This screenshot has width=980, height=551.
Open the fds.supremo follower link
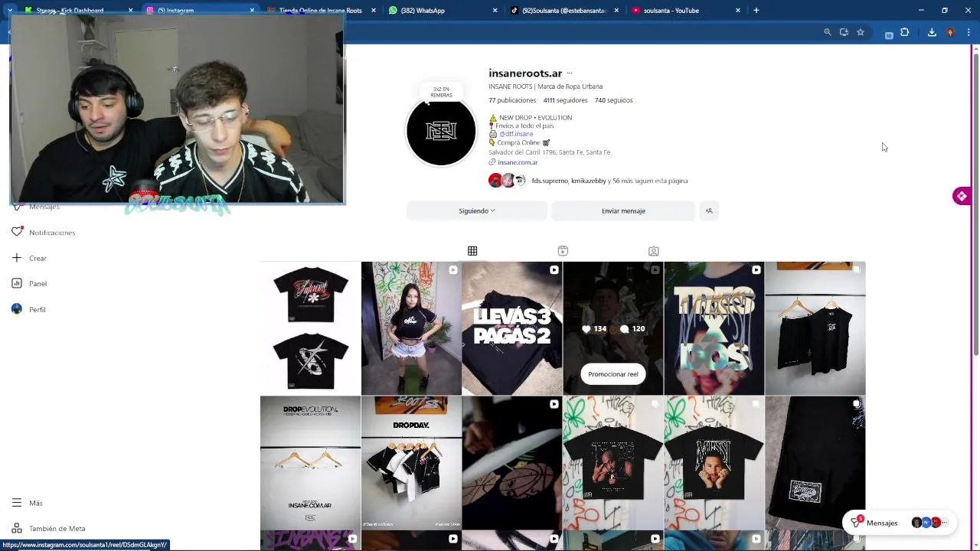pos(550,181)
